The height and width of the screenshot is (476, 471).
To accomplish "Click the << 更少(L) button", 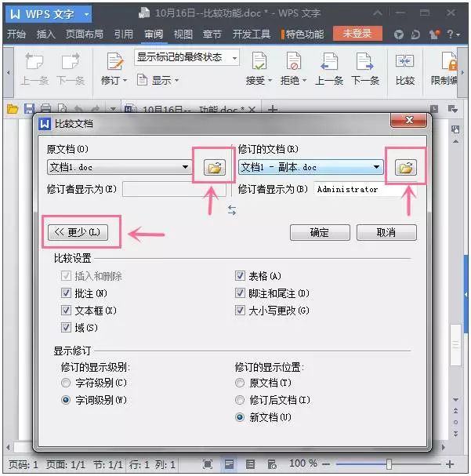I will click(x=78, y=233).
